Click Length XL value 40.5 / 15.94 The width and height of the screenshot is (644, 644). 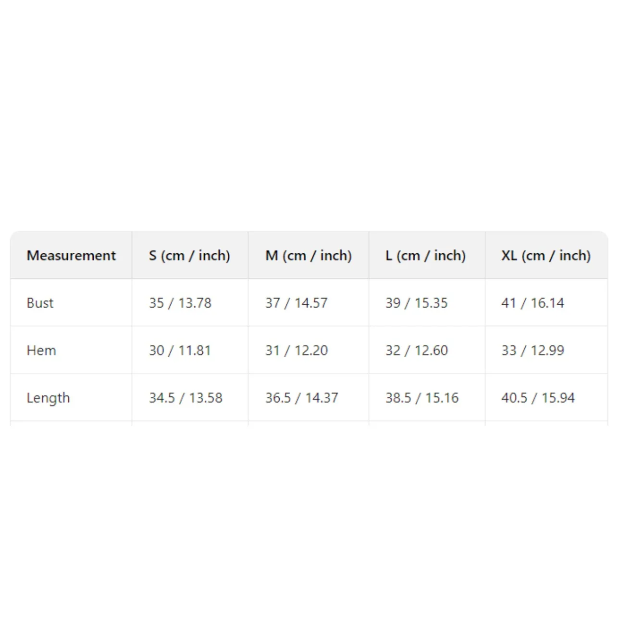click(538, 398)
